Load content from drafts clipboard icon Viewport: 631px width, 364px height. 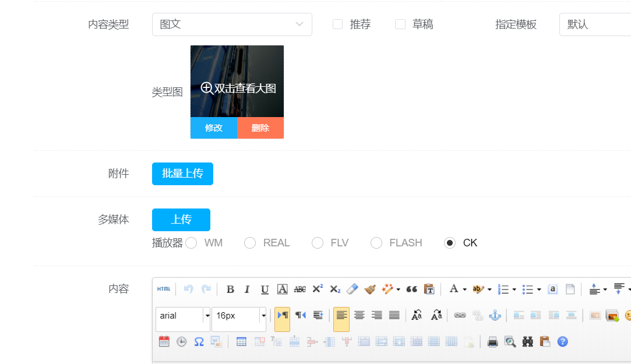[545, 341]
